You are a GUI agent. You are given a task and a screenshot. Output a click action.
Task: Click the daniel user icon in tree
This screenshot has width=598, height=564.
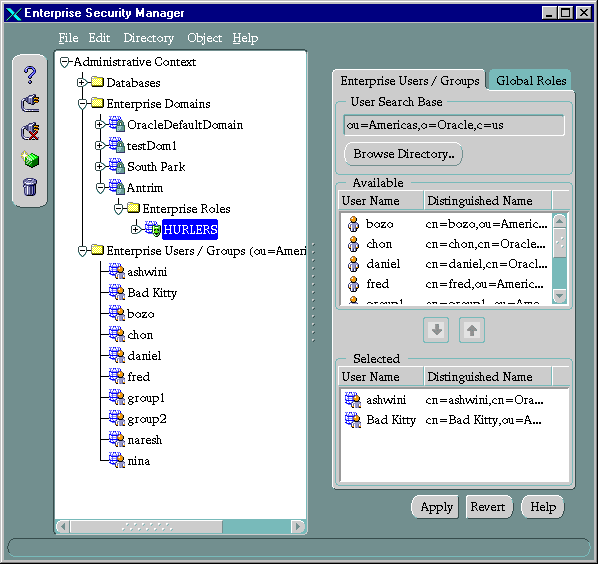point(117,355)
